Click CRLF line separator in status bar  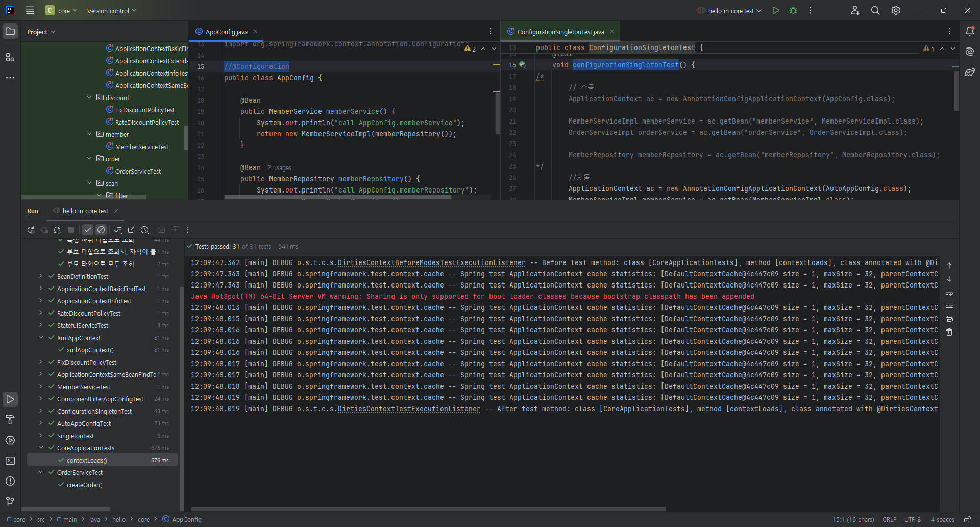889,519
